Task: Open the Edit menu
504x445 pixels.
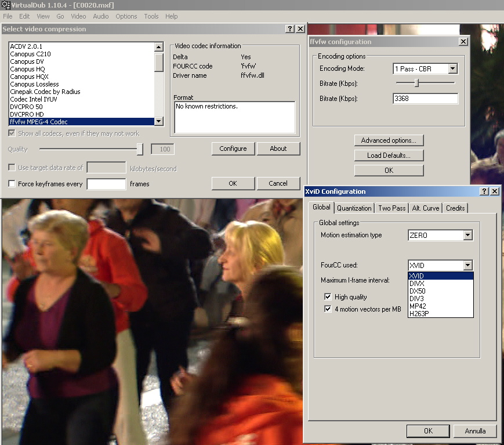Action: (x=24, y=16)
